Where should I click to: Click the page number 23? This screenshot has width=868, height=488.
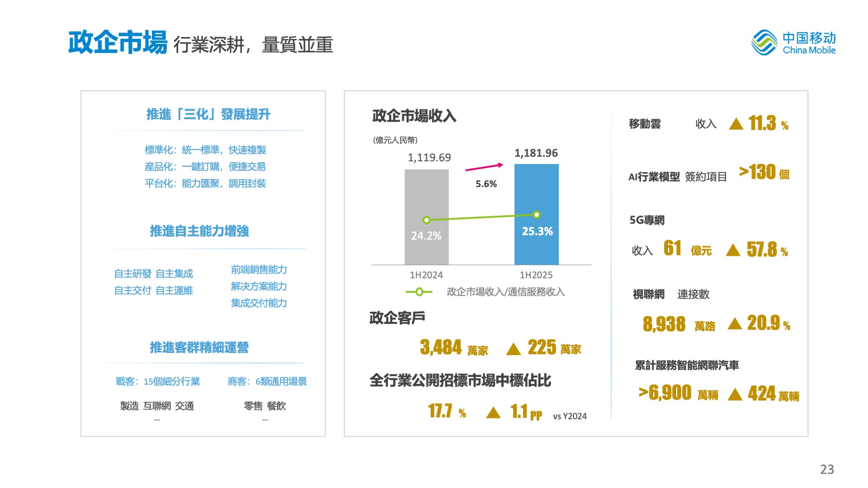point(827,469)
